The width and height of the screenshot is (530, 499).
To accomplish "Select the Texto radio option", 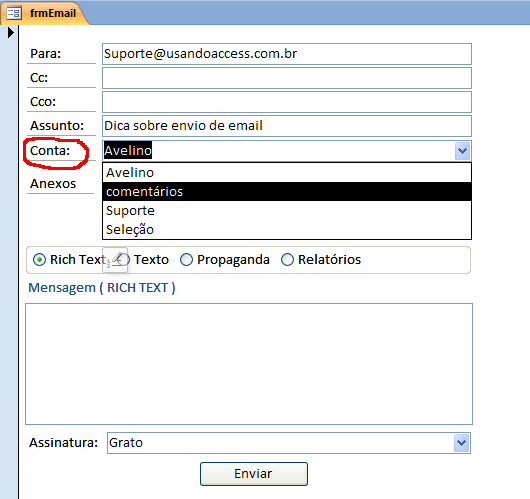I will tap(124, 260).
